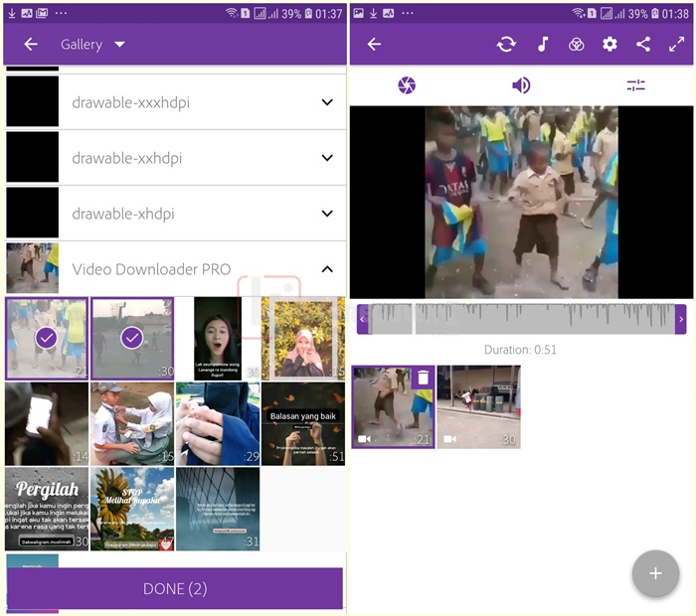Open download notification in left status bar
Viewport: 696px width, 616px height.
click(x=12, y=13)
